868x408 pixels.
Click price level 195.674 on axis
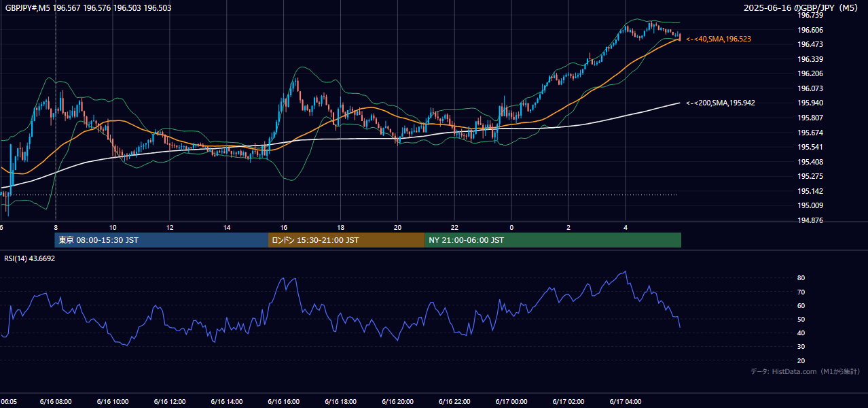coord(811,133)
